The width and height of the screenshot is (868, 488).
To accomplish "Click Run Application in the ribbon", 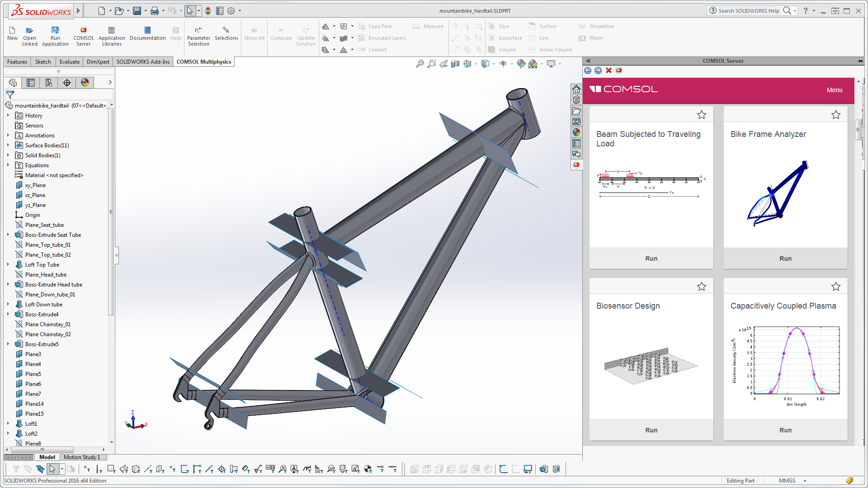I will [x=55, y=35].
